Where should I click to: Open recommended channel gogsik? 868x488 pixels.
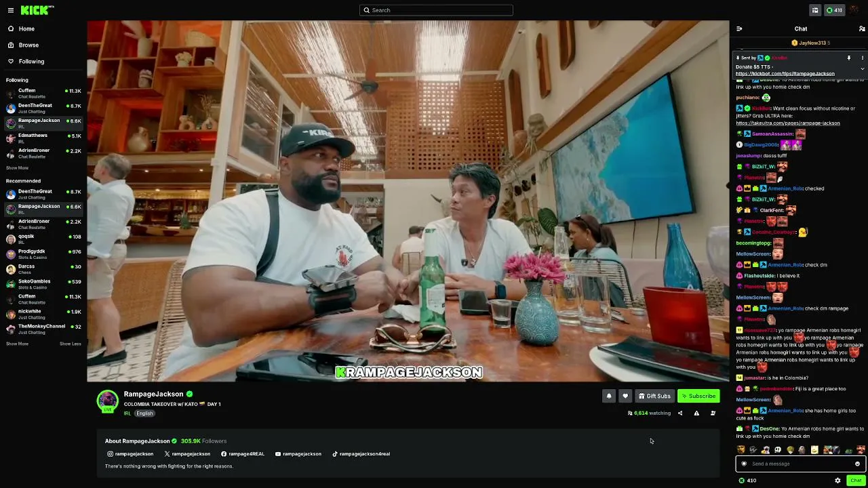pyautogui.click(x=43, y=239)
